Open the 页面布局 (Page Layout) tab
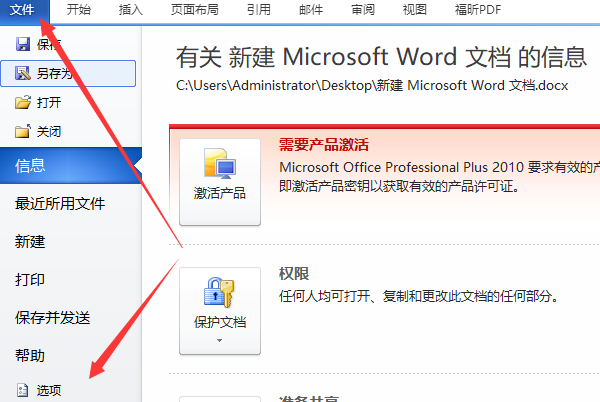Image resolution: width=600 pixels, height=402 pixels. point(195,10)
